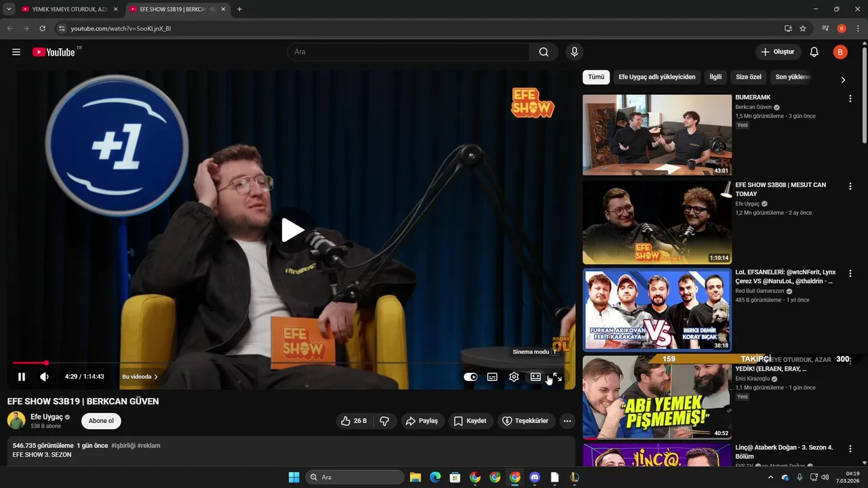Subscribe with Abone ol button

[101, 421]
